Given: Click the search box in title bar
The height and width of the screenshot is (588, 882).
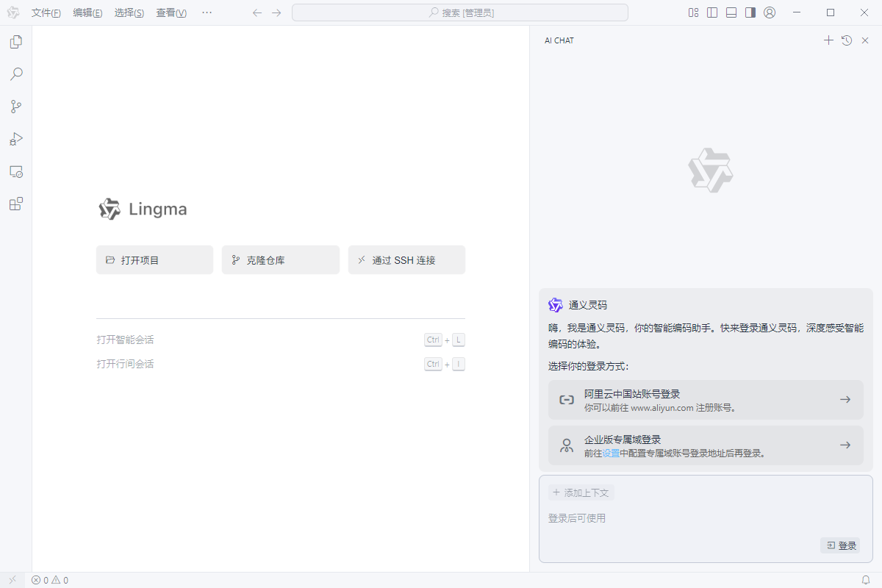Looking at the screenshot, I should [460, 12].
